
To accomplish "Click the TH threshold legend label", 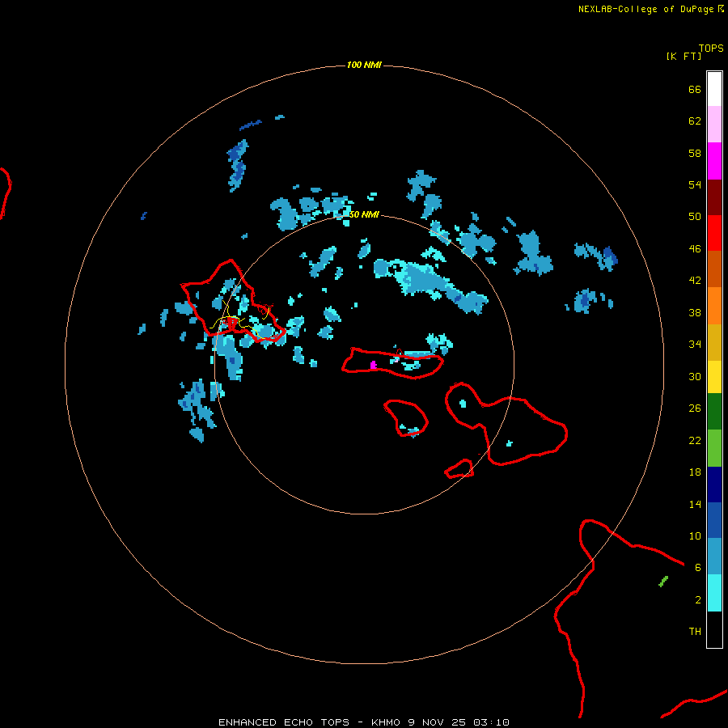I will (x=695, y=632).
